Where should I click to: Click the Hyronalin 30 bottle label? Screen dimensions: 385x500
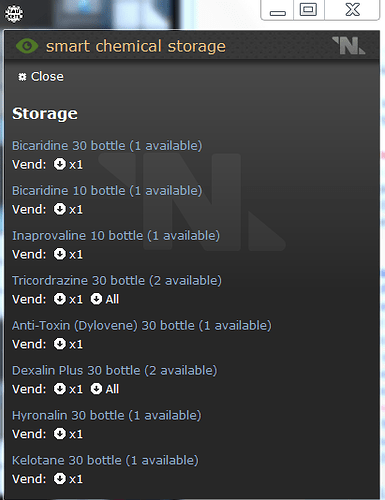tap(107, 416)
